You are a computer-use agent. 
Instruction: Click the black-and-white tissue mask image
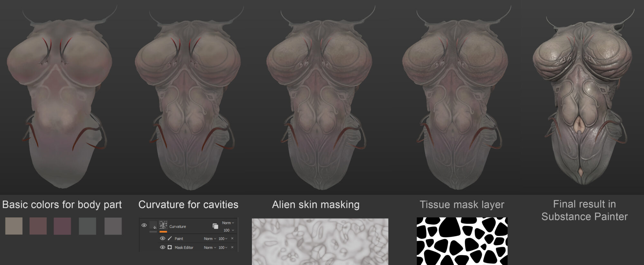coord(462,241)
